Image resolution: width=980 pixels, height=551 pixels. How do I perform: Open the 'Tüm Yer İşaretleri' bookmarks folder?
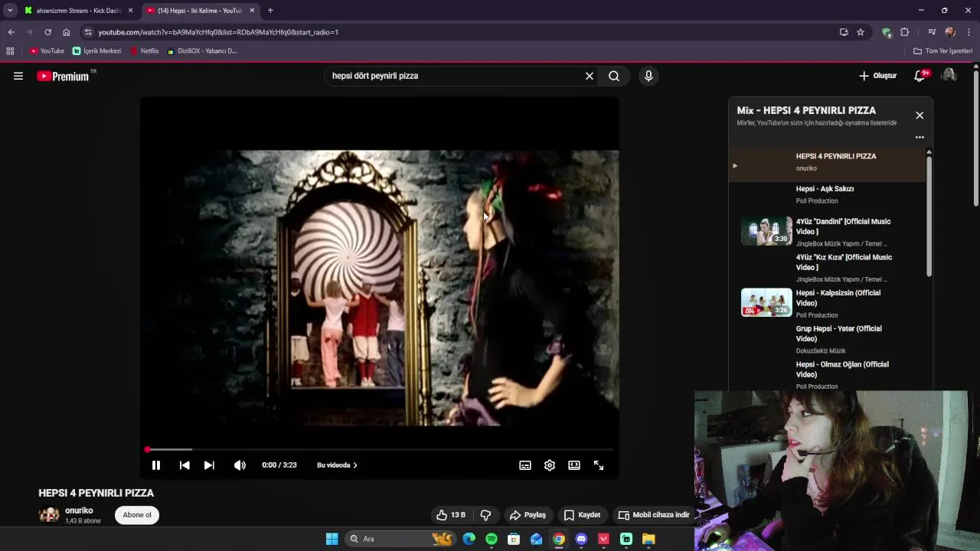943,51
